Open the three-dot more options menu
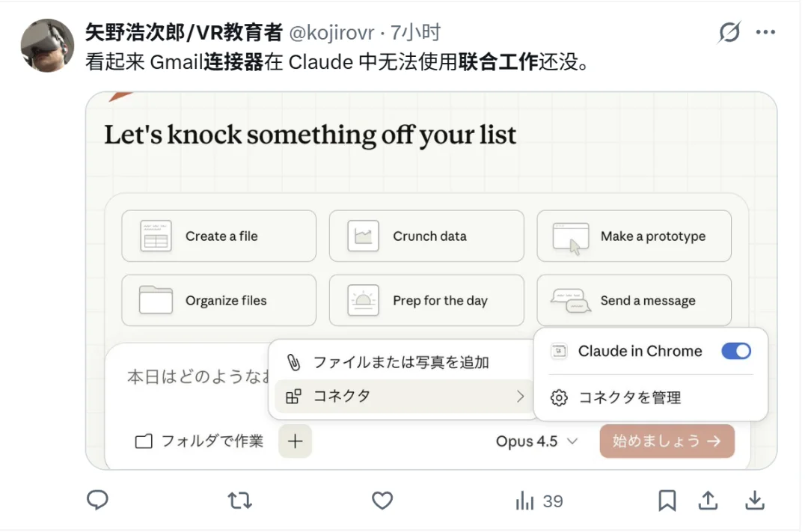The height and width of the screenshot is (532, 808). coord(765,32)
